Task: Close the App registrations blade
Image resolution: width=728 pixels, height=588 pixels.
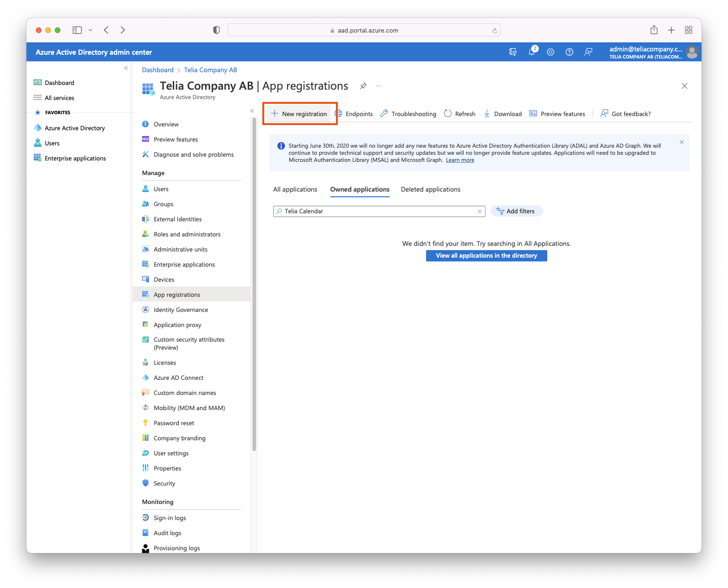Action: point(685,86)
